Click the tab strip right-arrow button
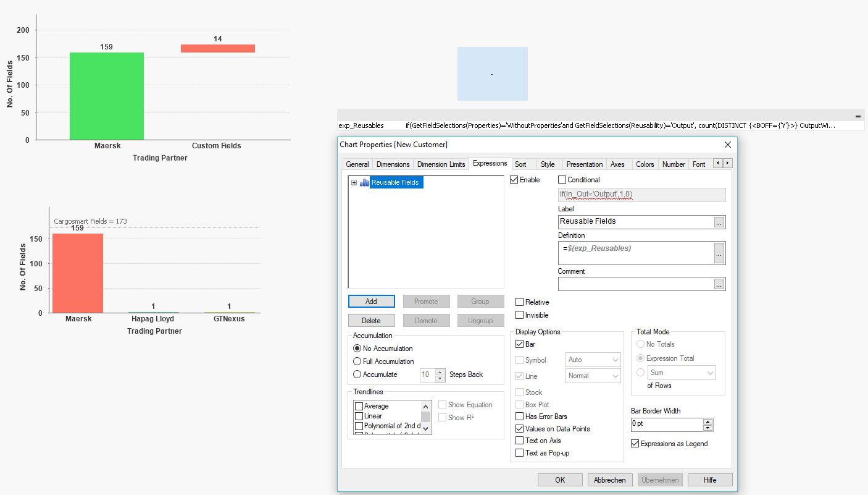868x495 pixels. click(x=727, y=163)
